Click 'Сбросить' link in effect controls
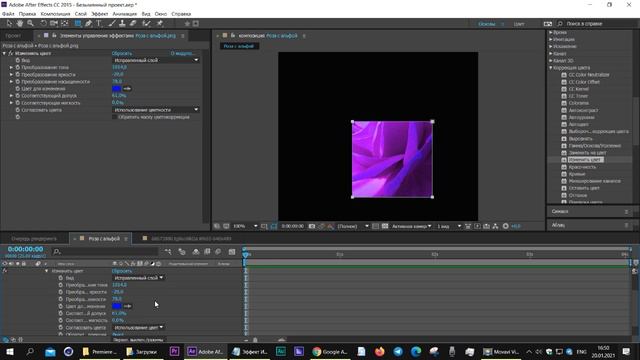The height and width of the screenshot is (360, 640). pos(122,53)
